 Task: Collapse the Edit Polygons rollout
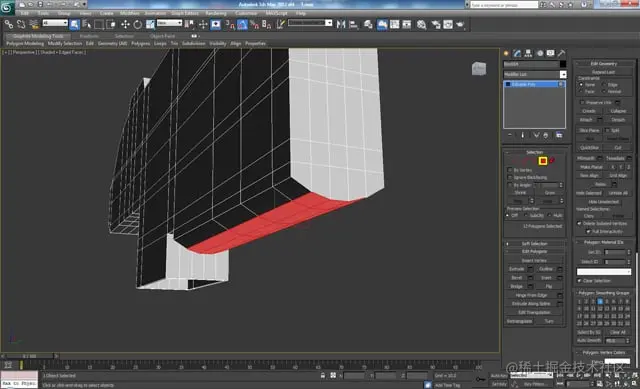point(534,252)
